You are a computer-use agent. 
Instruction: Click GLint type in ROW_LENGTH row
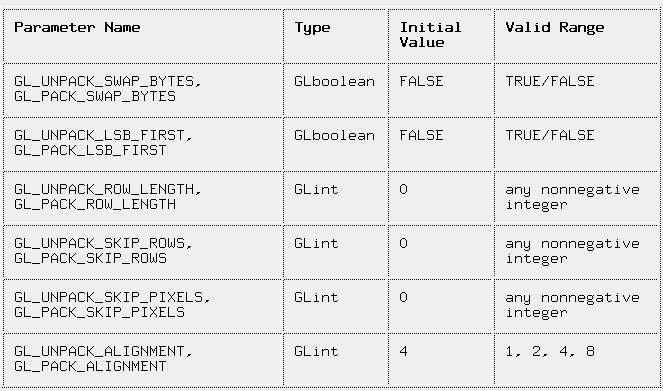(316, 189)
